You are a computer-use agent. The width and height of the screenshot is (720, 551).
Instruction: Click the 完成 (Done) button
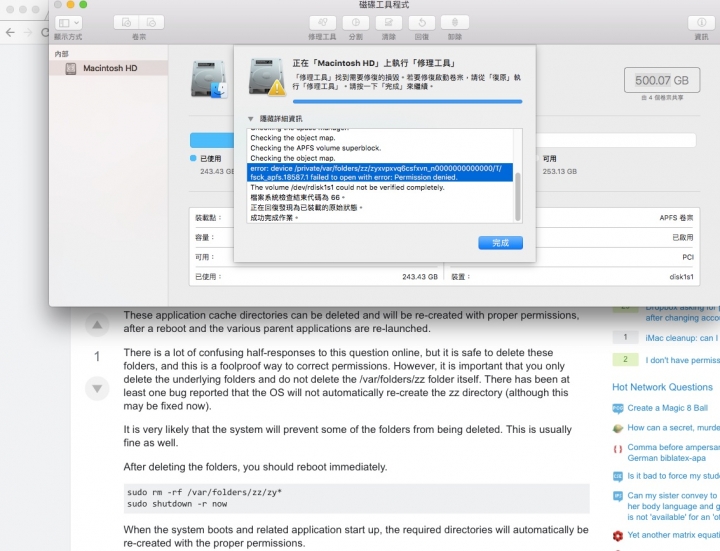(501, 242)
